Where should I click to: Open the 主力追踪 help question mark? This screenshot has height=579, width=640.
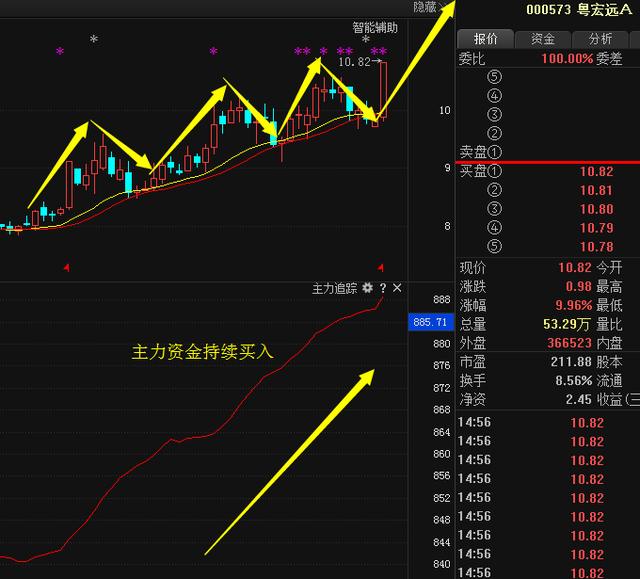click(383, 288)
